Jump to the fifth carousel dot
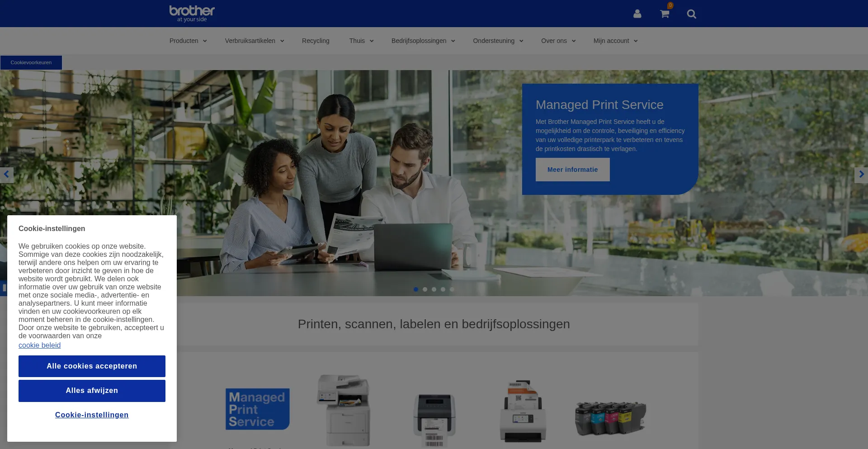The height and width of the screenshot is (449, 868). [x=452, y=289]
